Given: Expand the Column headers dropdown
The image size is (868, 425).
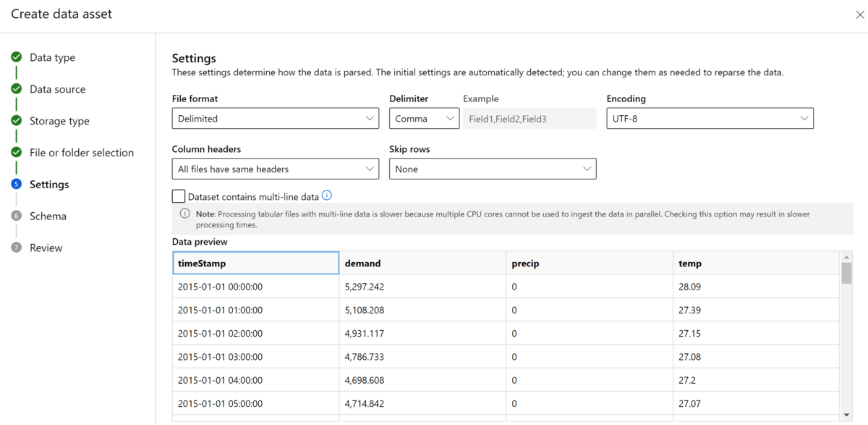Looking at the screenshot, I should click(275, 169).
